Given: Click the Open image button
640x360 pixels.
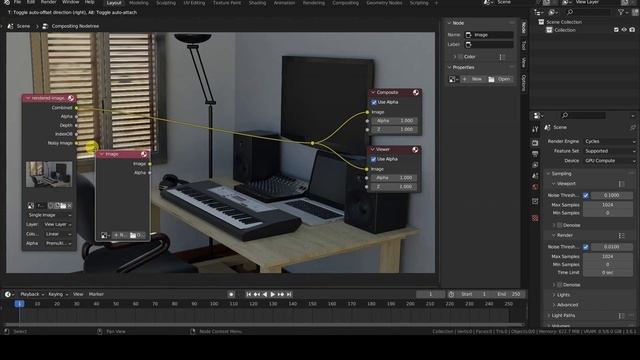Looking at the screenshot, I should pyautogui.click(x=499, y=79).
